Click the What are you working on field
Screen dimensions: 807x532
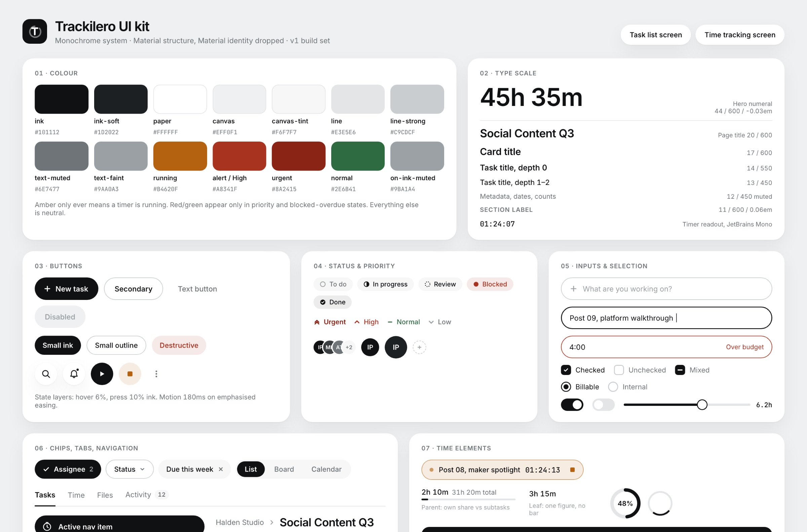(x=666, y=289)
